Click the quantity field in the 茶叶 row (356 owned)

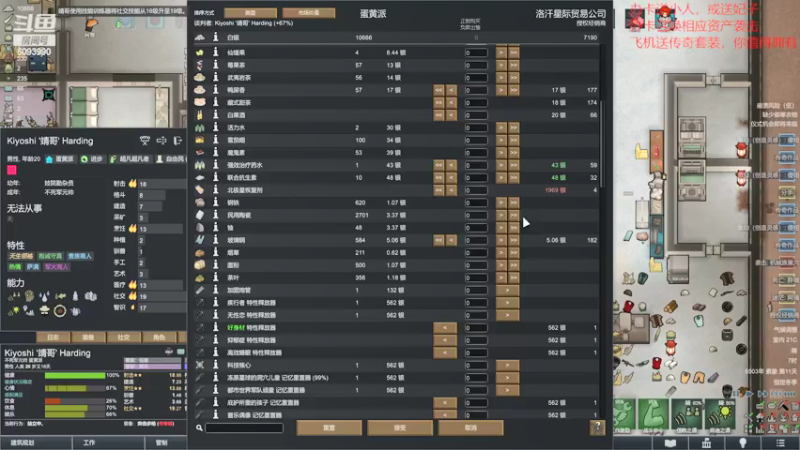coord(476,278)
